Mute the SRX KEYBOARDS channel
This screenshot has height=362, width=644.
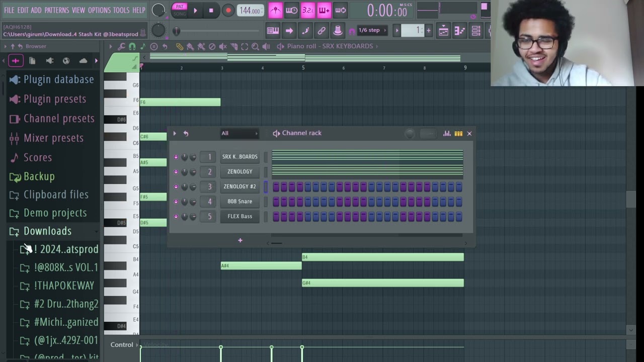pyautogui.click(x=176, y=157)
